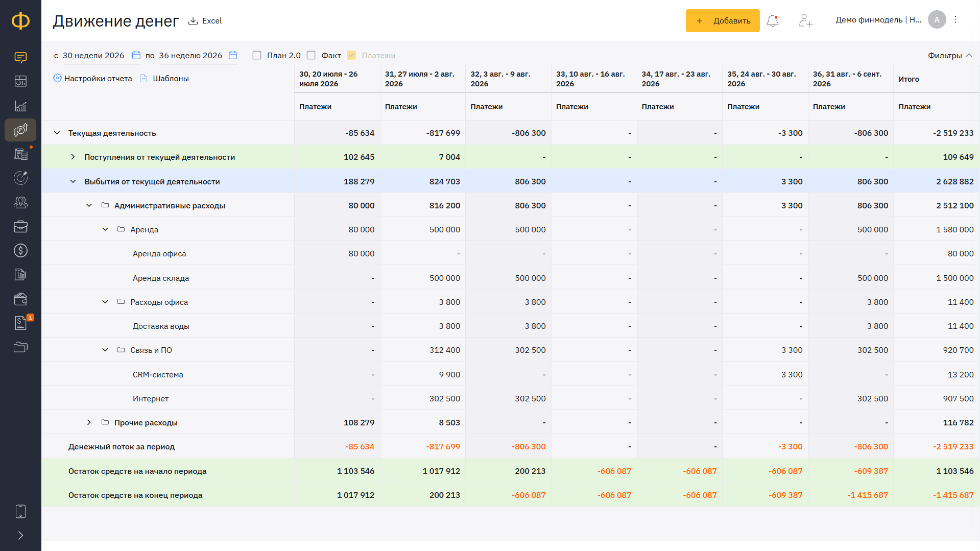Open the dashboard sidebar icon
The image size is (980, 551).
[x=20, y=81]
